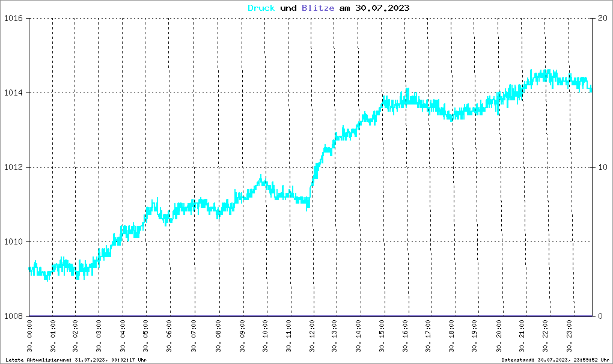Click the dark blue lightning baseline

[311, 316]
